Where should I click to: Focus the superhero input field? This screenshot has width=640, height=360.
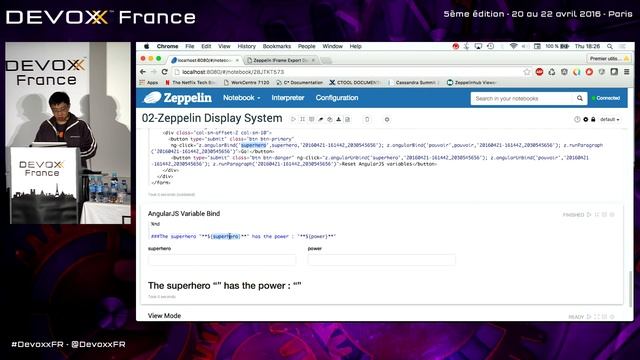click(x=222, y=260)
